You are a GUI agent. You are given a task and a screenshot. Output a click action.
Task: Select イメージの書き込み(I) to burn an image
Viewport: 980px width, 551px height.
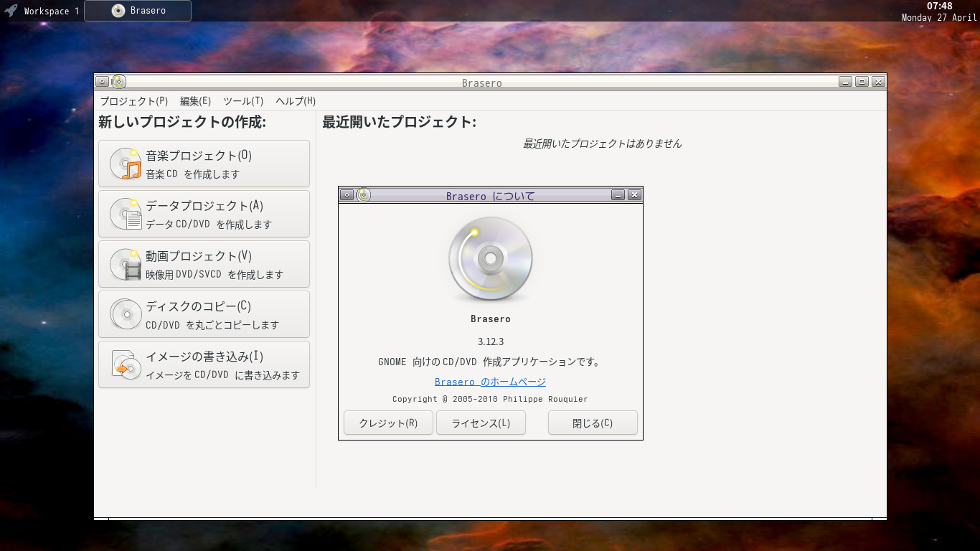coord(204,364)
